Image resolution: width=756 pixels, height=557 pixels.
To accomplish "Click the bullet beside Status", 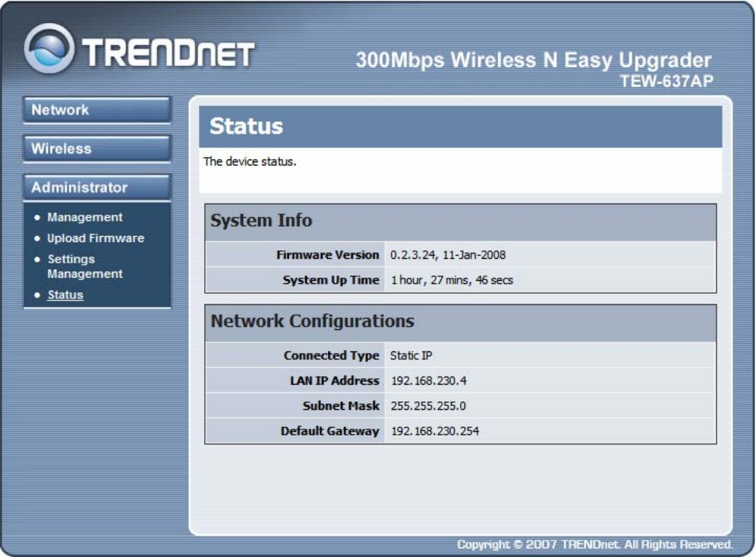I will pos(37,295).
